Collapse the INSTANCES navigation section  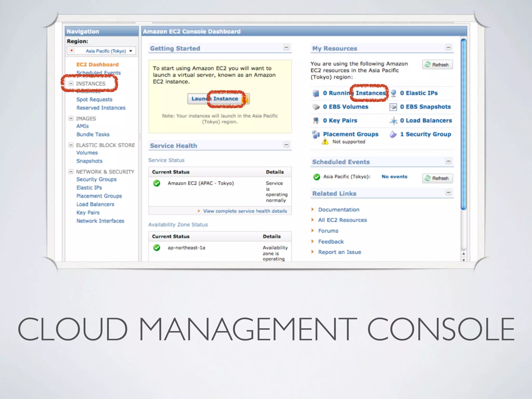[71, 83]
